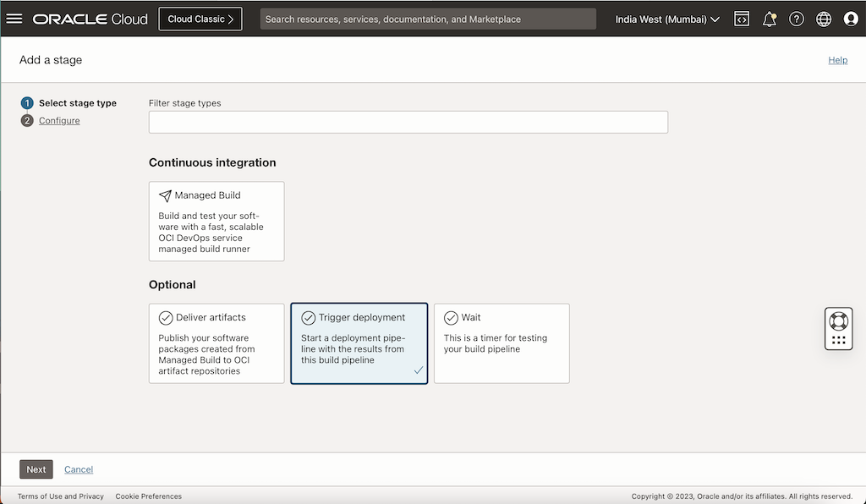
Task: Select the Wait stage card
Action: pos(502,343)
